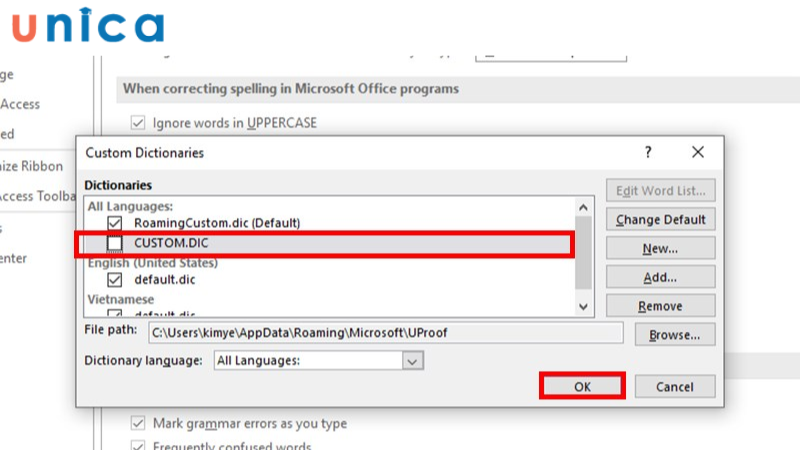Enable the CUSTOM.DIC checkbox
The width and height of the screenshot is (800, 450).
[115, 243]
